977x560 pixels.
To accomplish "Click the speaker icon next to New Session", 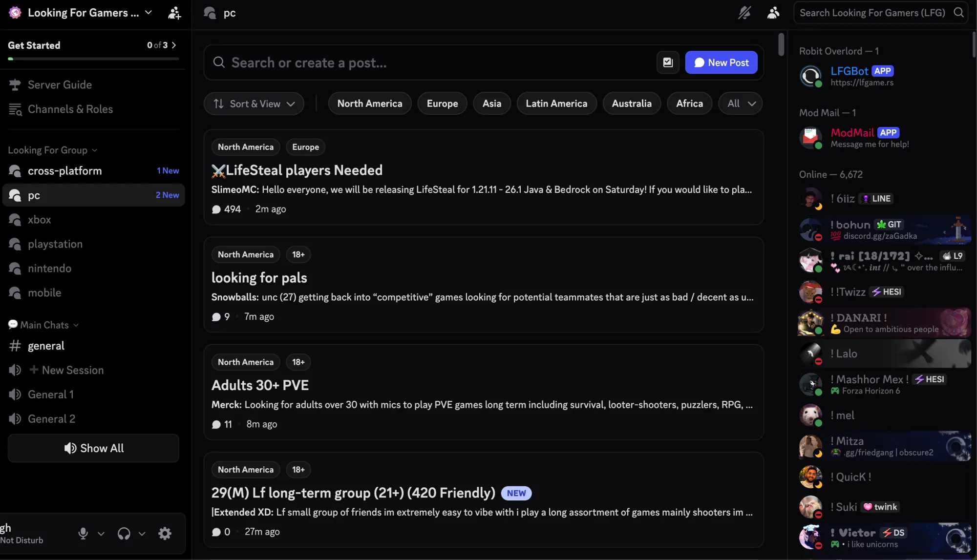I will coord(15,370).
